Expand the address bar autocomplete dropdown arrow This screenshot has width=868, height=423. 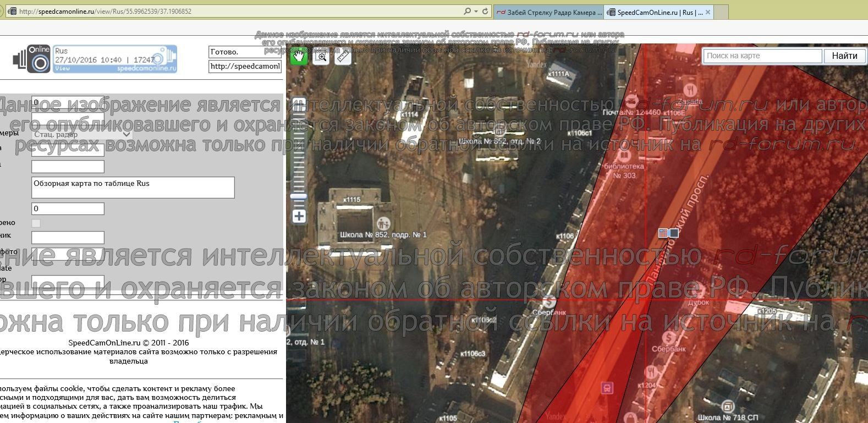(476, 12)
